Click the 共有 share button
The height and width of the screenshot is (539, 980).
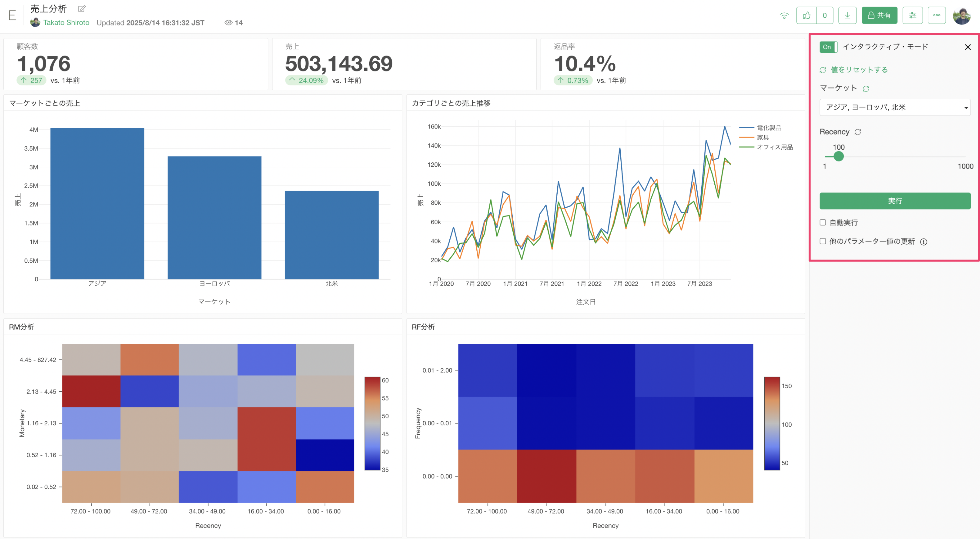click(879, 15)
